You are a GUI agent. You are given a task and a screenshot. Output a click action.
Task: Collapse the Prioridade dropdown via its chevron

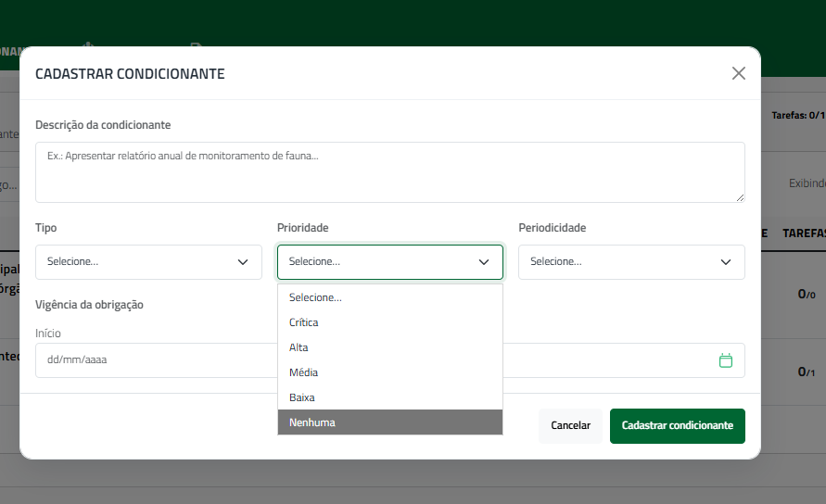click(x=484, y=262)
